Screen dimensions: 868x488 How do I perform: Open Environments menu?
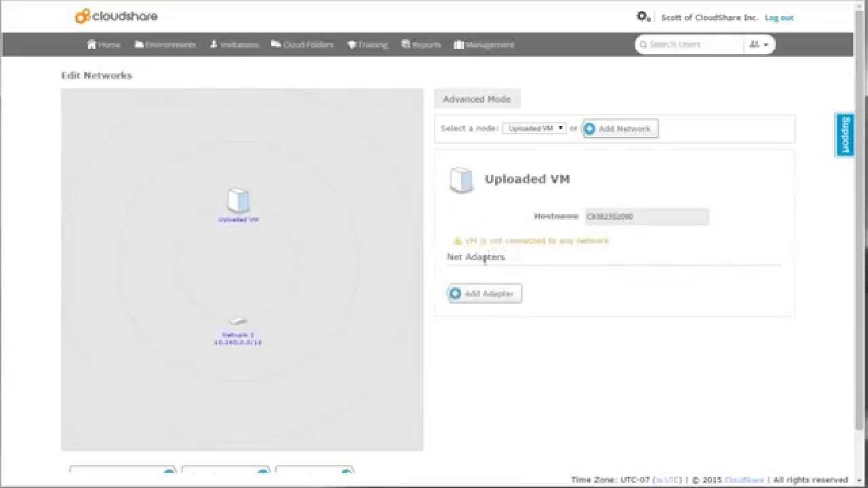tap(165, 45)
